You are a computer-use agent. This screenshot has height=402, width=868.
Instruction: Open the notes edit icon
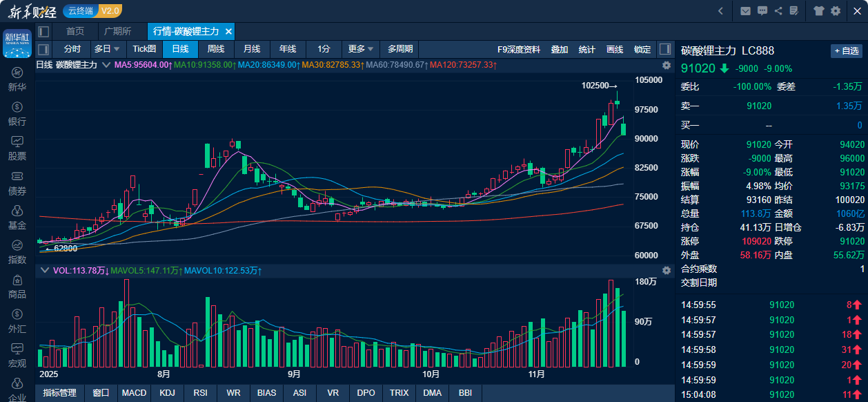(795, 10)
